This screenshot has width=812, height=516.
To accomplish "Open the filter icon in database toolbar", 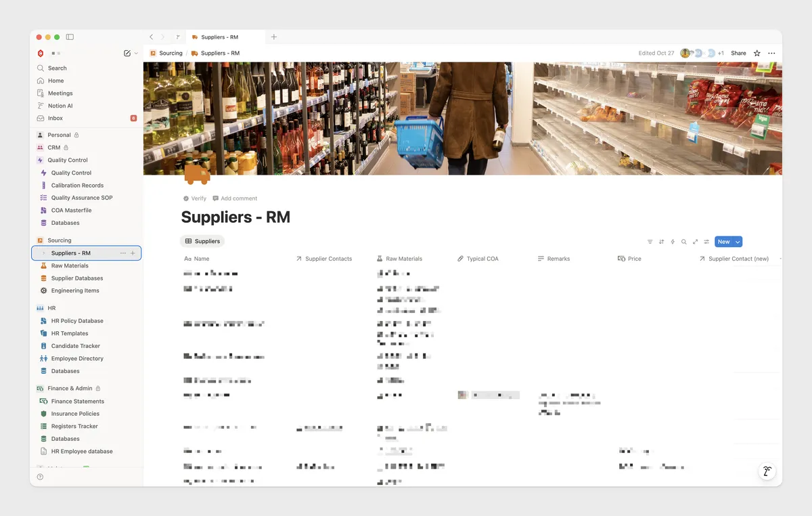I will tap(650, 242).
